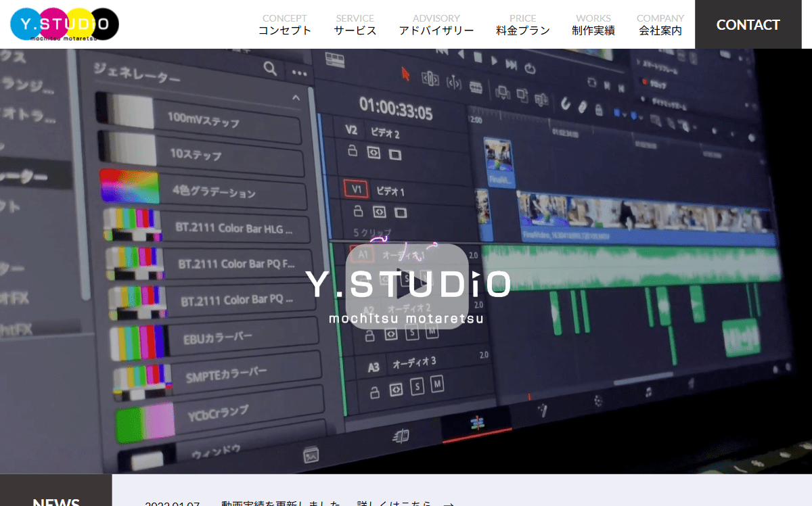
Task: Click the CONTACT button
Action: click(748, 24)
